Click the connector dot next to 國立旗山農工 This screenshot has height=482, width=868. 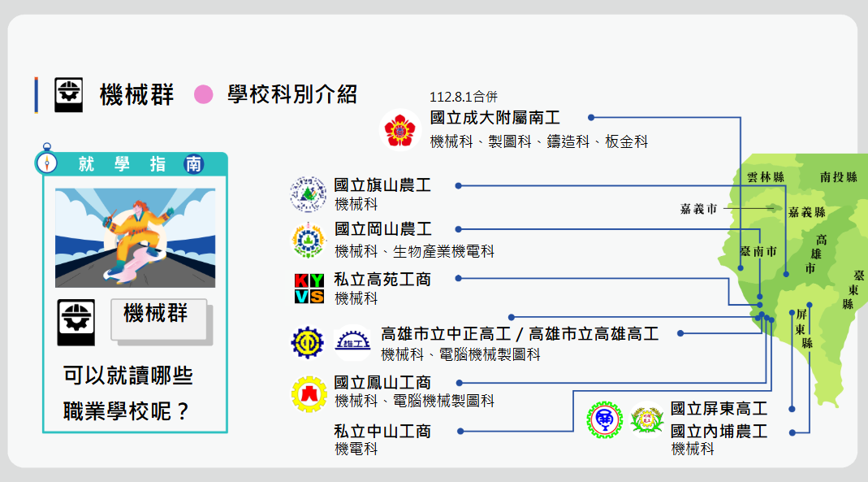(458, 186)
